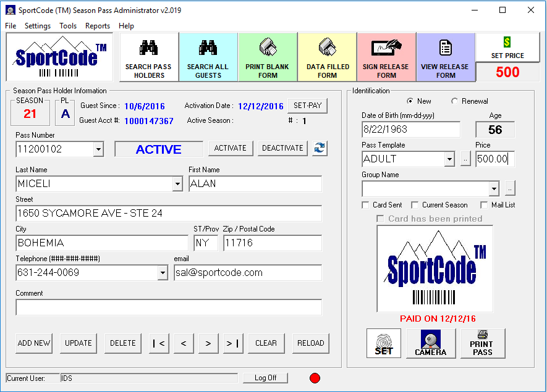The width and height of the screenshot is (547, 392).
Task: Click the First Name field
Action: [x=255, y=183]
